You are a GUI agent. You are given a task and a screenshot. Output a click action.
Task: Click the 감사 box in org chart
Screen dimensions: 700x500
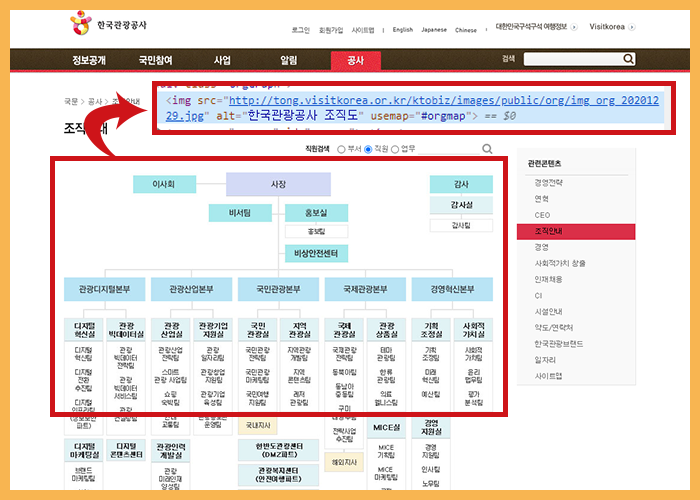click(x=461, y=184)
